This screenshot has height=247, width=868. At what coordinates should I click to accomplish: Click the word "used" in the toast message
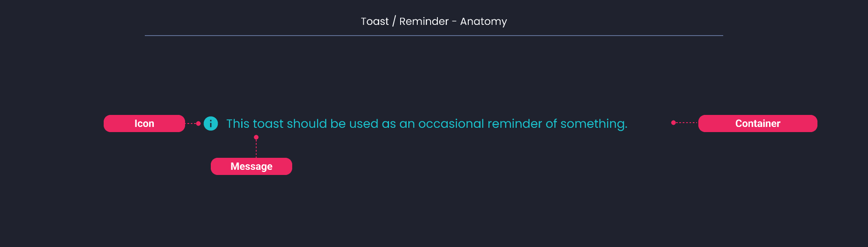pyautogui.click(x=364, y=123)
